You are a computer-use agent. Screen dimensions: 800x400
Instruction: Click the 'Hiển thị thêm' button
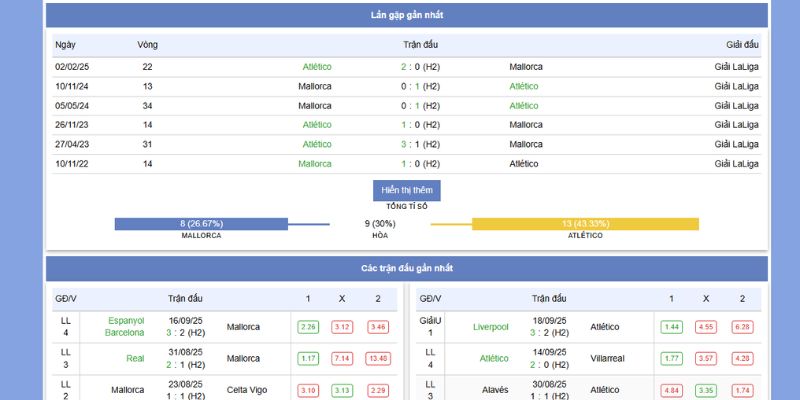coord(406,190)
